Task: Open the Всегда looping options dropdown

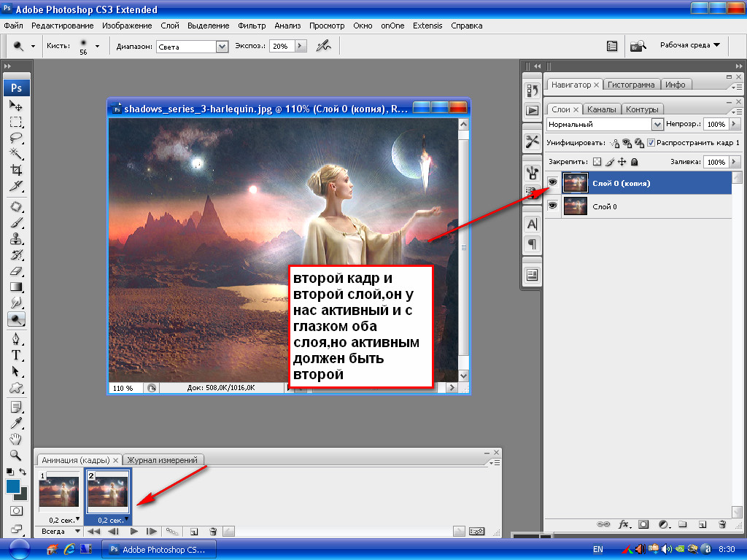Action: 61,531
